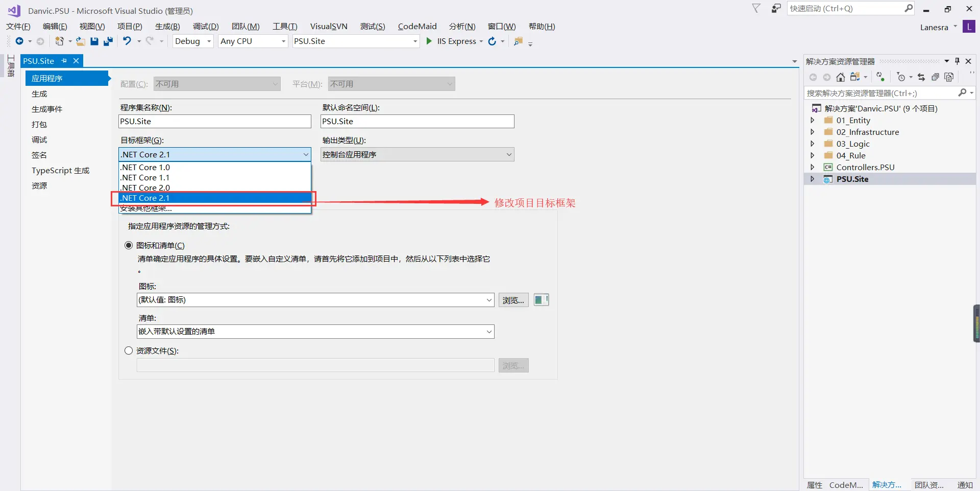Screen dimensions: 980x491
Task: Click the open file folder icon
Action: click(81, 41)
